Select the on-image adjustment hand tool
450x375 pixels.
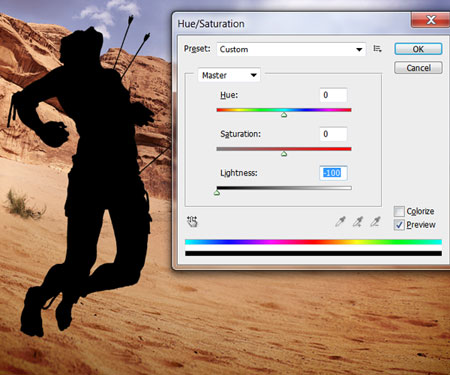coord(192,221)
